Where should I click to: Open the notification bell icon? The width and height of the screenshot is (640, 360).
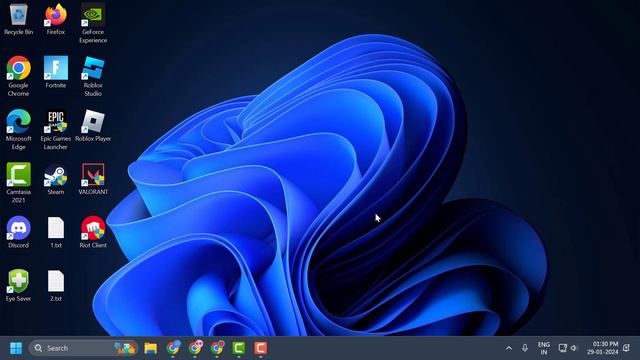click(627, 348)
